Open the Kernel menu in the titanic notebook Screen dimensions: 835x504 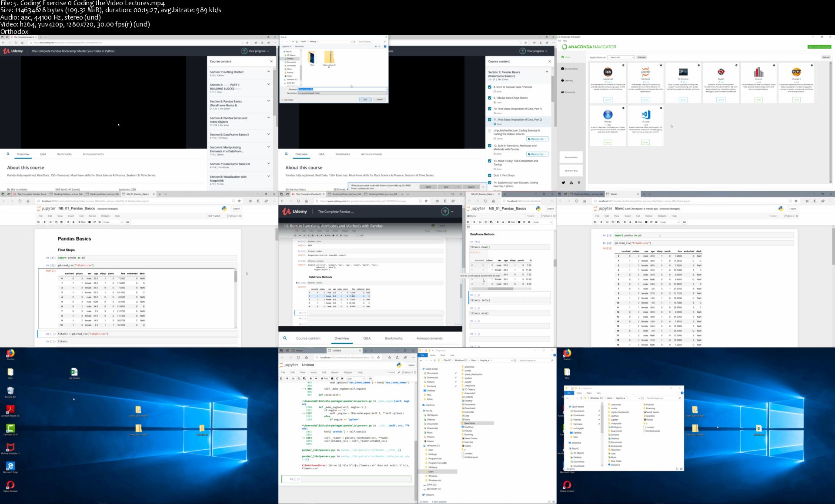(649, 216)
